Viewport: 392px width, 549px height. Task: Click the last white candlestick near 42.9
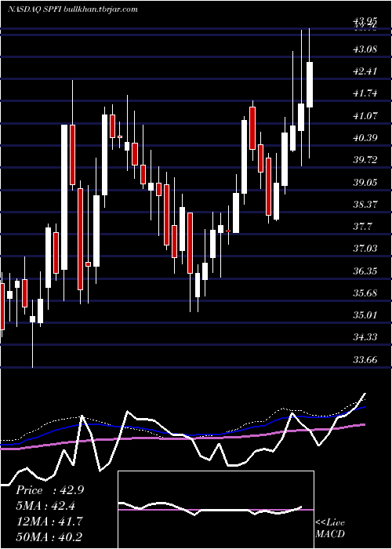[x=310, y=85]
